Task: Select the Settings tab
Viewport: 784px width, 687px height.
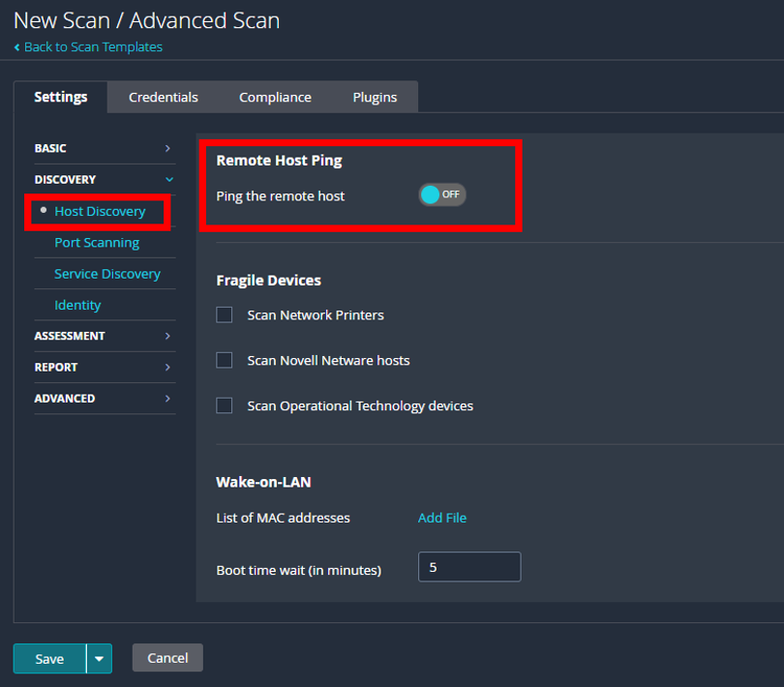Action: (x=60, y=97)
